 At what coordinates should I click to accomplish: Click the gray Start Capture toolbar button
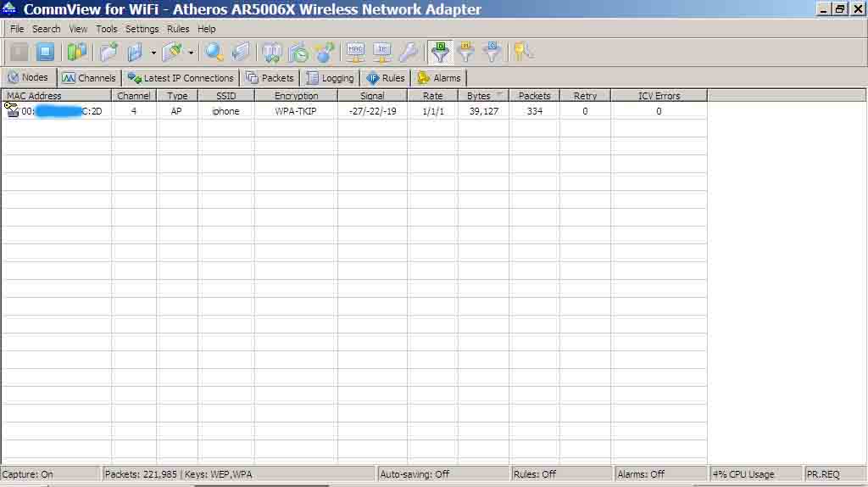[x=19, y=52]
